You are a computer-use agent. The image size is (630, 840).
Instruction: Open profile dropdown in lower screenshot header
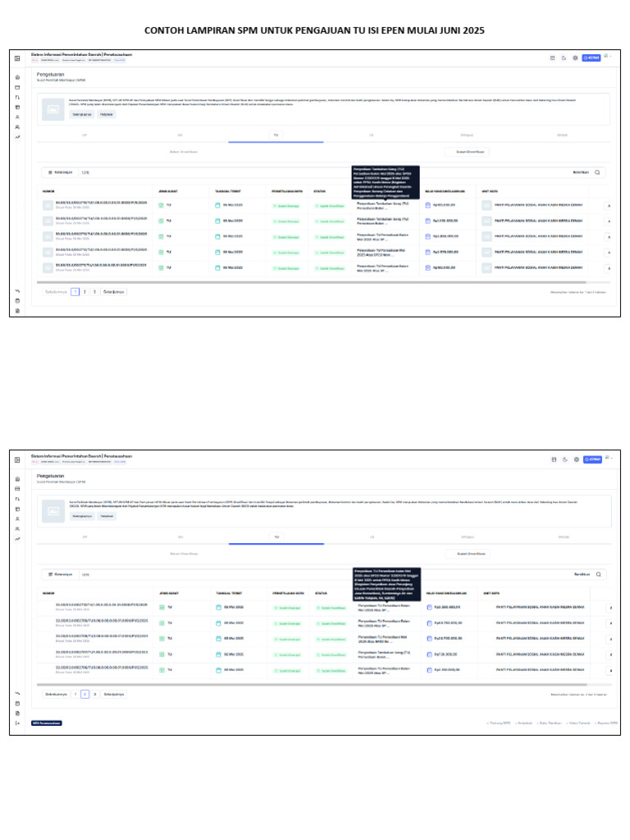coord(609,458)
